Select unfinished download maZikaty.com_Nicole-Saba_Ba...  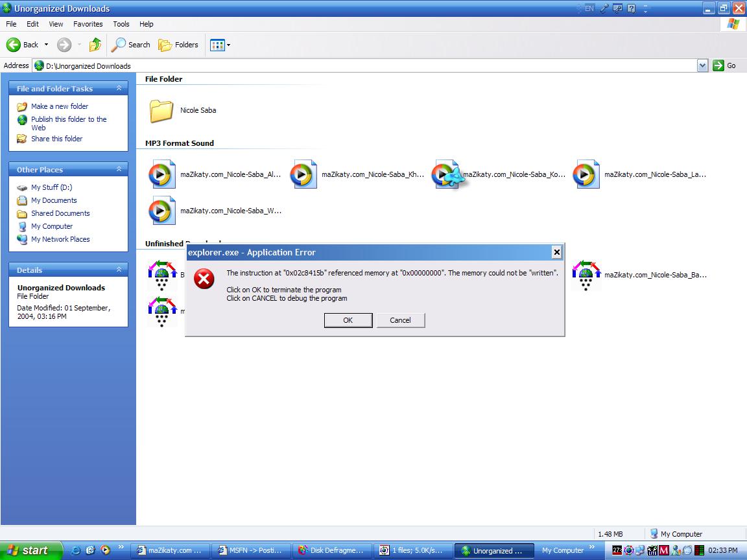click(639, 275)
